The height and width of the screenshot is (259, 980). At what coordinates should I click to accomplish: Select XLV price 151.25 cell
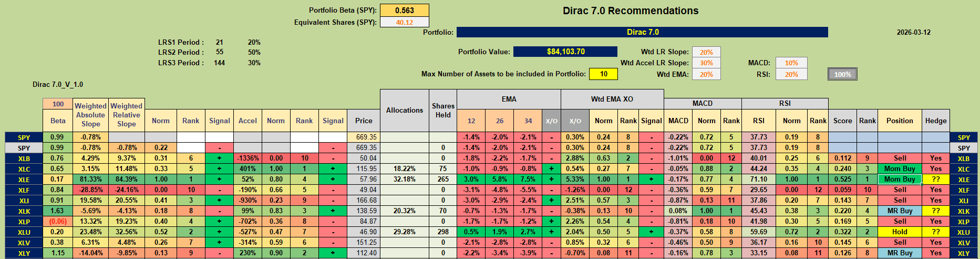tap(364, 243)
